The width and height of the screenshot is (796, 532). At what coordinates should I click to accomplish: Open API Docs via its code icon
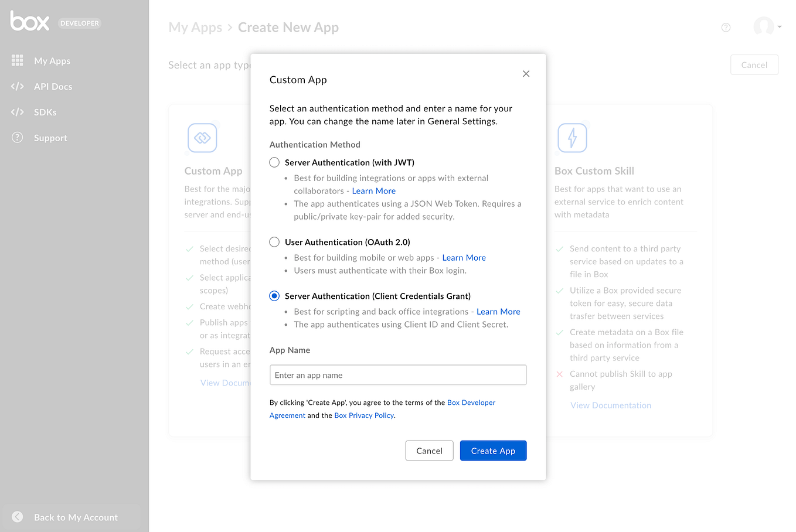pyautogui.click(x=17, y=86)
